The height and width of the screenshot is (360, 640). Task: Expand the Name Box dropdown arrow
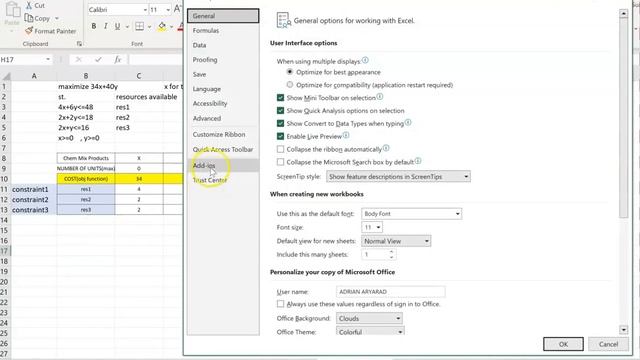[48, 60]
